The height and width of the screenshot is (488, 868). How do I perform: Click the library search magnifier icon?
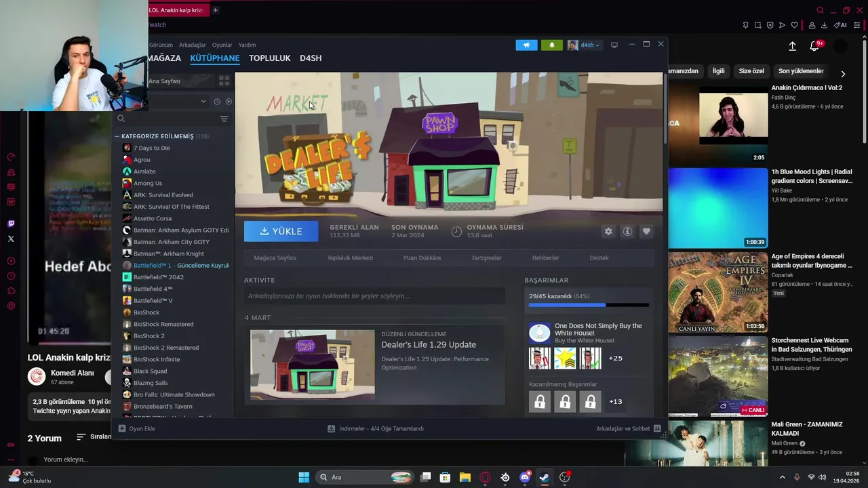121,119
